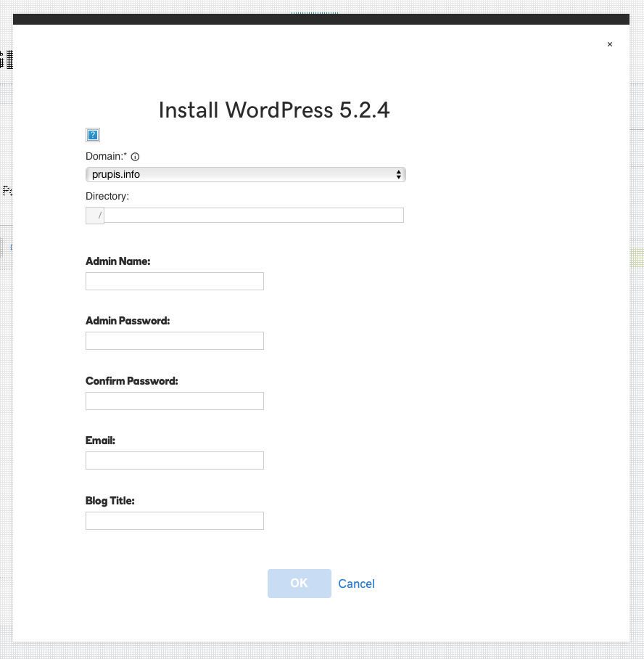Click the Confirm Password label
The width and height of the screenshot is (644, 659).
131,381
